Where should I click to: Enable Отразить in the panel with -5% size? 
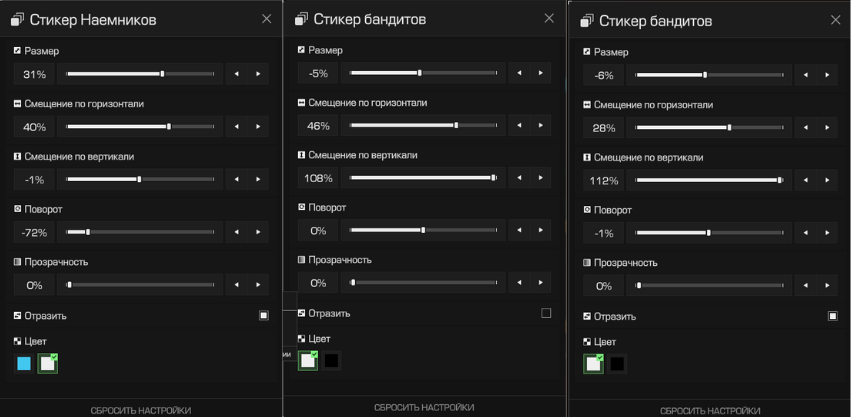point(546,313)
